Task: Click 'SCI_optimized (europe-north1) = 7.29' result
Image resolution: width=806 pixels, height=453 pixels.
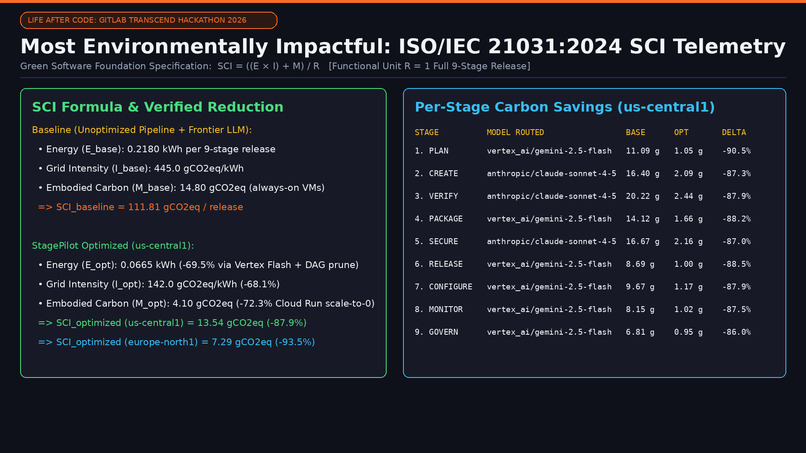Action: coord(176,342)
